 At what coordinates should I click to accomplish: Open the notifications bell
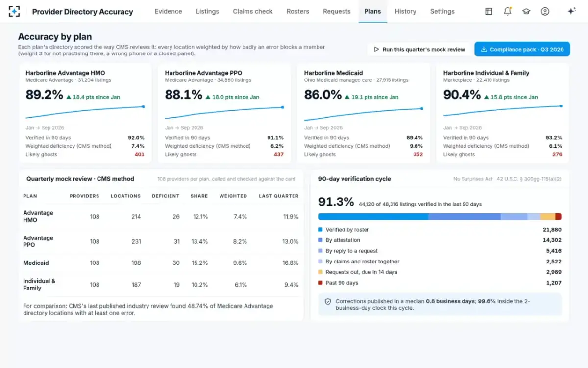click(x=507, y=11)
